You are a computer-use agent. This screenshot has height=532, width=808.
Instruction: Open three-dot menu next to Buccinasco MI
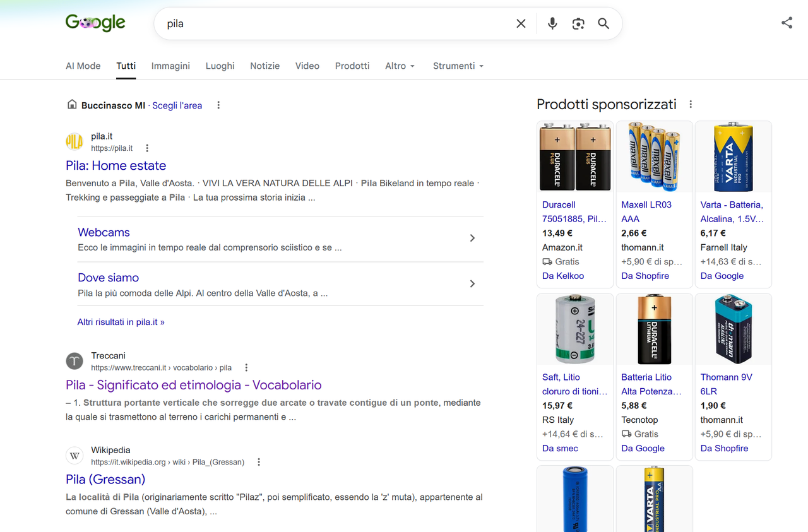coord(218,105)
